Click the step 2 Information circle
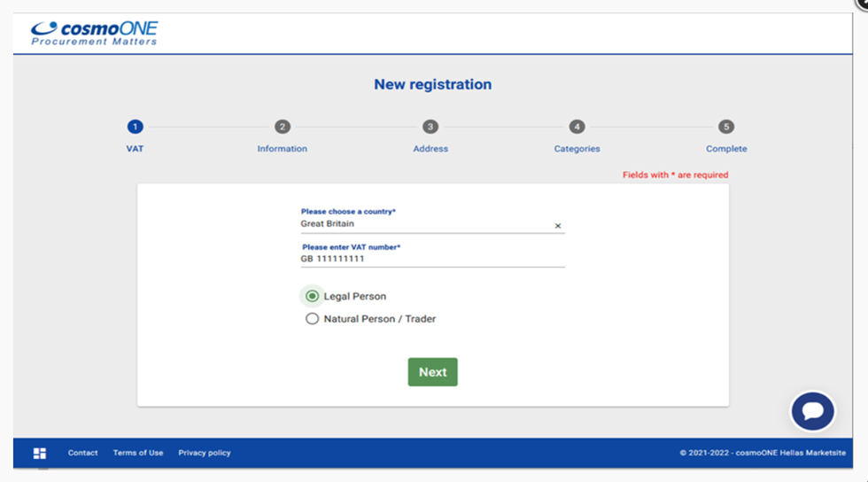This screenshot has width=868, height=482. pos(282,127)
